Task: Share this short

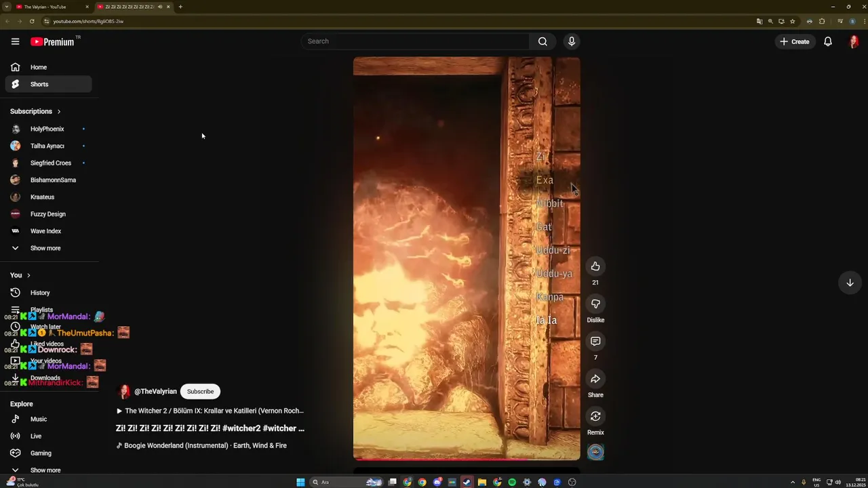Action: 595,379
